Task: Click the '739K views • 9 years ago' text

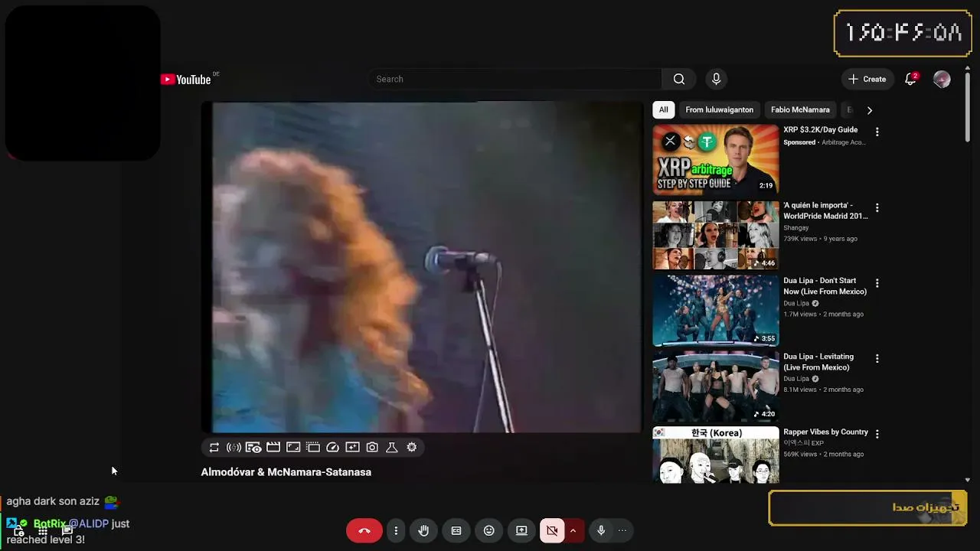Action: tap(820, 239)
